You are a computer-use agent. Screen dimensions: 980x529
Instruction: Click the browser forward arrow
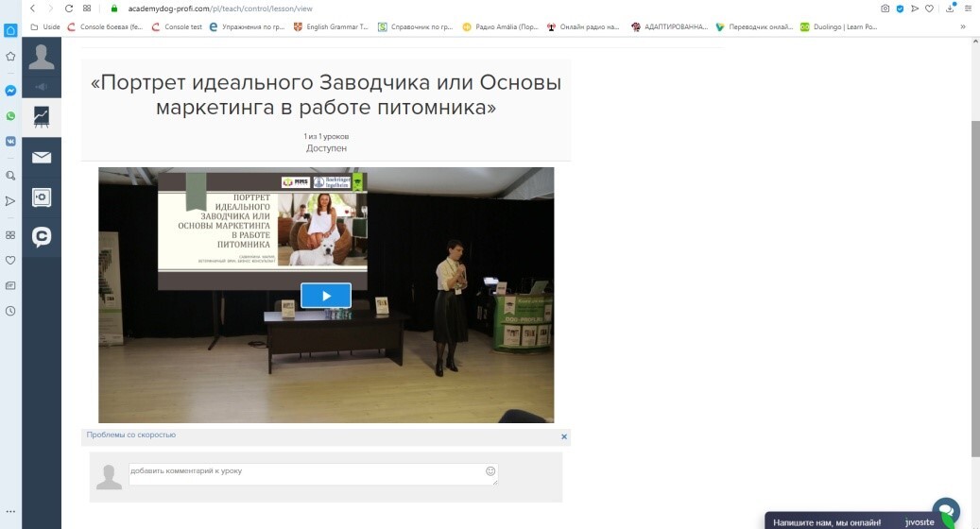click(x=51, y=9)
